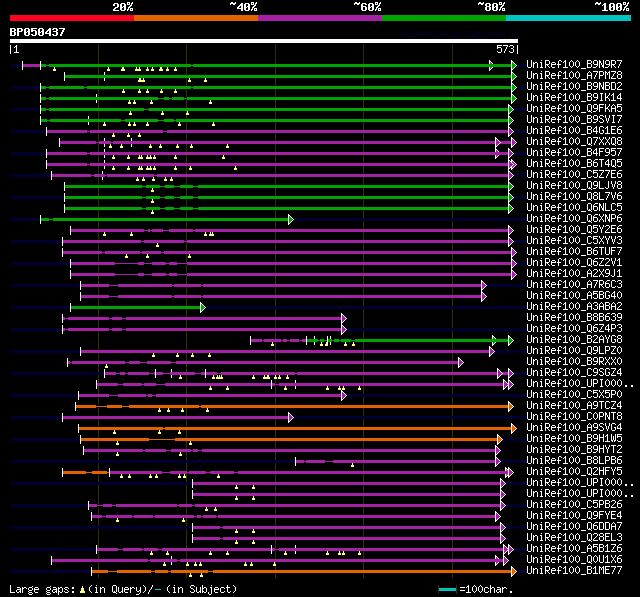Open the UniRef100_B9N9R7 entry label

pyautogui.click(x=574, y=64)
